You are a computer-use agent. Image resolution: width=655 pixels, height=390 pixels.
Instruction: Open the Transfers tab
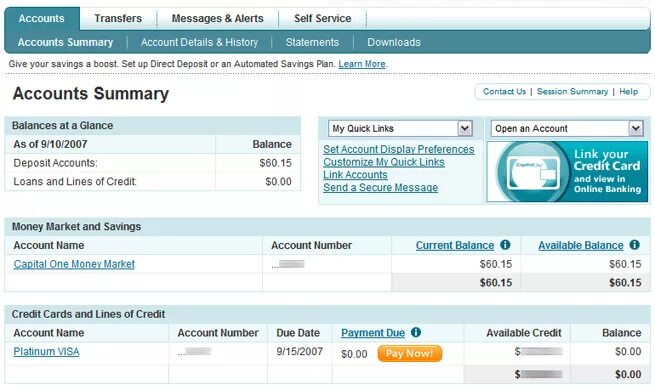(118, 18)
